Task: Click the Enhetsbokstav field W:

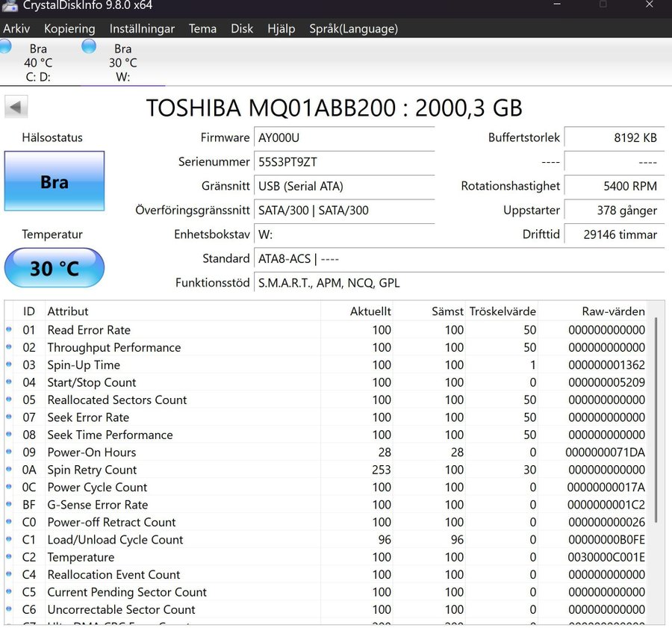Action: click(x=344, y=234)
